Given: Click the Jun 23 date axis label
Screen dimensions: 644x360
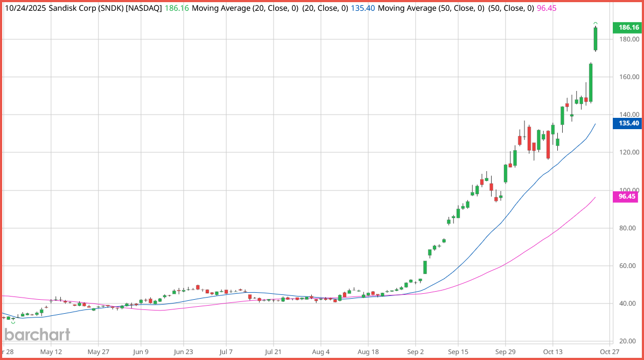Looking at the screenshot, I should (184, 351).
